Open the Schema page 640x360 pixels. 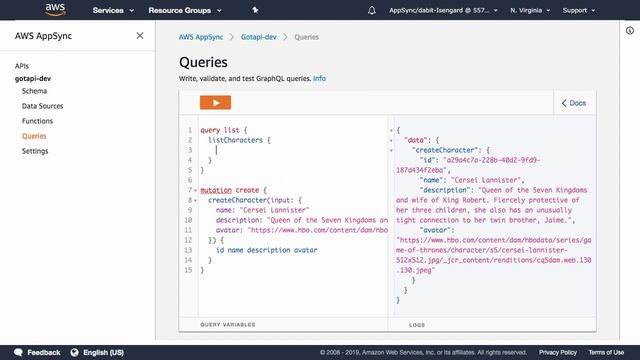tap(34, 91)
